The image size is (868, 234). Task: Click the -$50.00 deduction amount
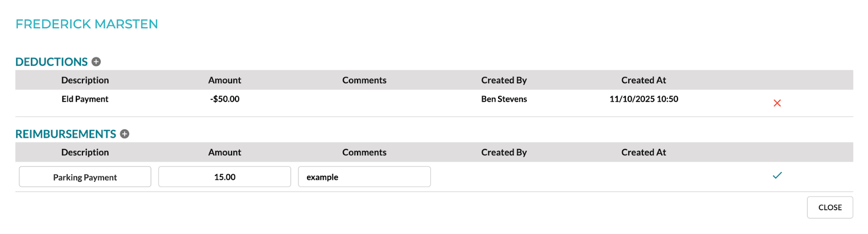225,99
